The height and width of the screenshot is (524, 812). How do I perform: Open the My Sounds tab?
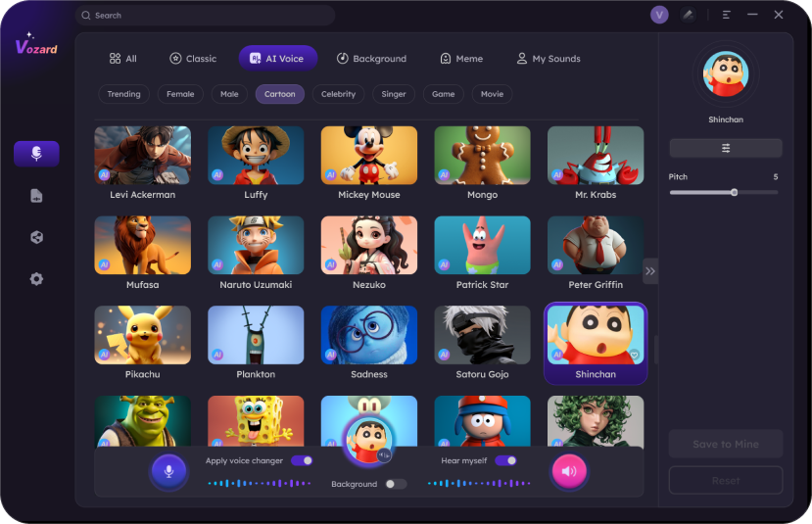click(549, 59)
